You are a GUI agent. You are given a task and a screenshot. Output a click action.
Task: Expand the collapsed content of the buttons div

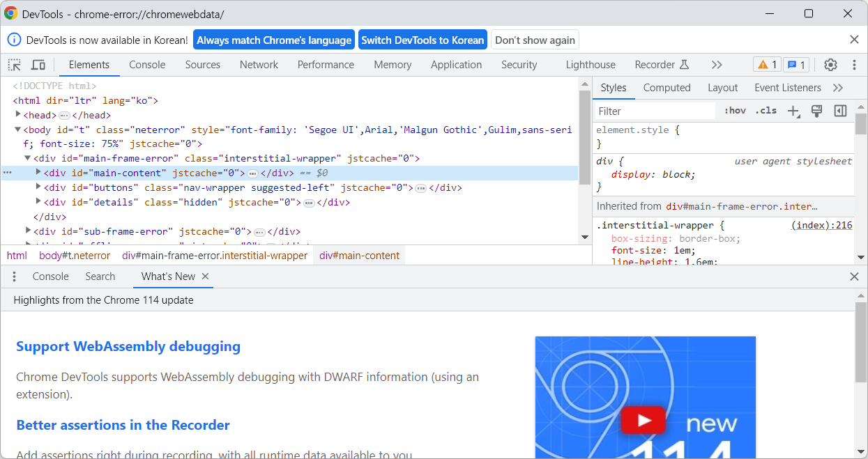tap(420, 188)
